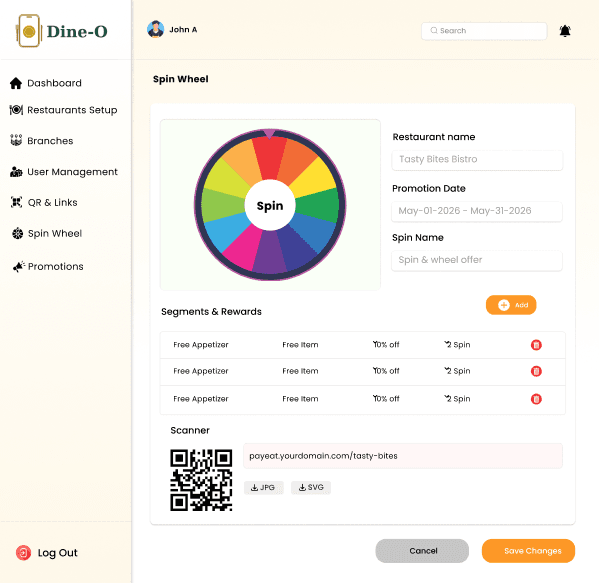Delete the second Free Appetizer segment row
Screen dimensions: 599x583
pos(536,371)
